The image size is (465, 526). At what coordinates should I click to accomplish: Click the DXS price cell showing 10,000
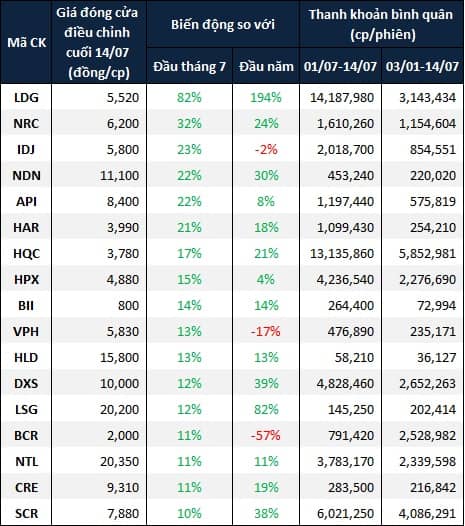[119, 383]
